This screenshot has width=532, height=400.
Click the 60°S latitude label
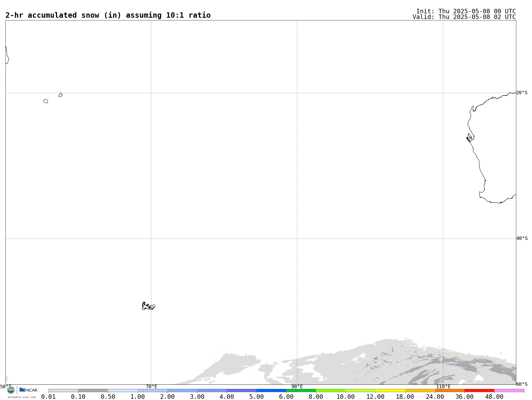click(522, 384)
